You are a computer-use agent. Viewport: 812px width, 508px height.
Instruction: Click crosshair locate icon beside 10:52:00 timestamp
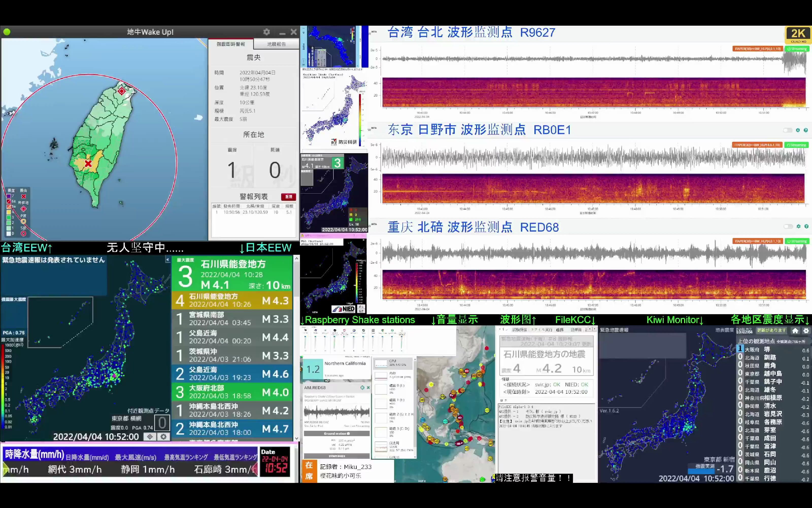pos(150,436)
